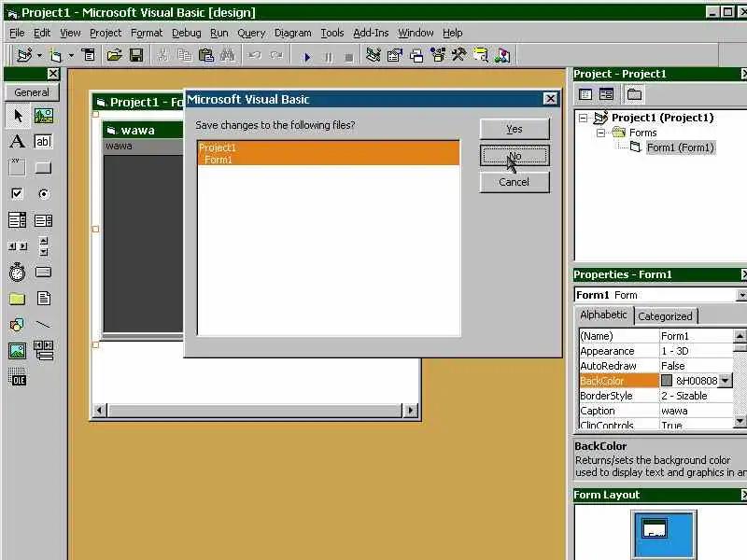Select the Timer control tool
This screenshot has width=747, height=560.
[18, 273]
